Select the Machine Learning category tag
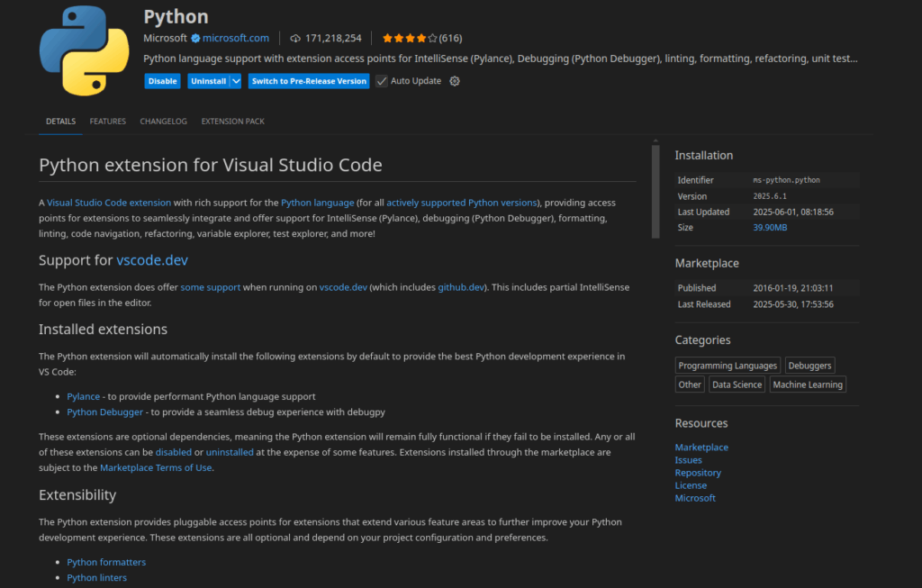 [x=808, y=384]
